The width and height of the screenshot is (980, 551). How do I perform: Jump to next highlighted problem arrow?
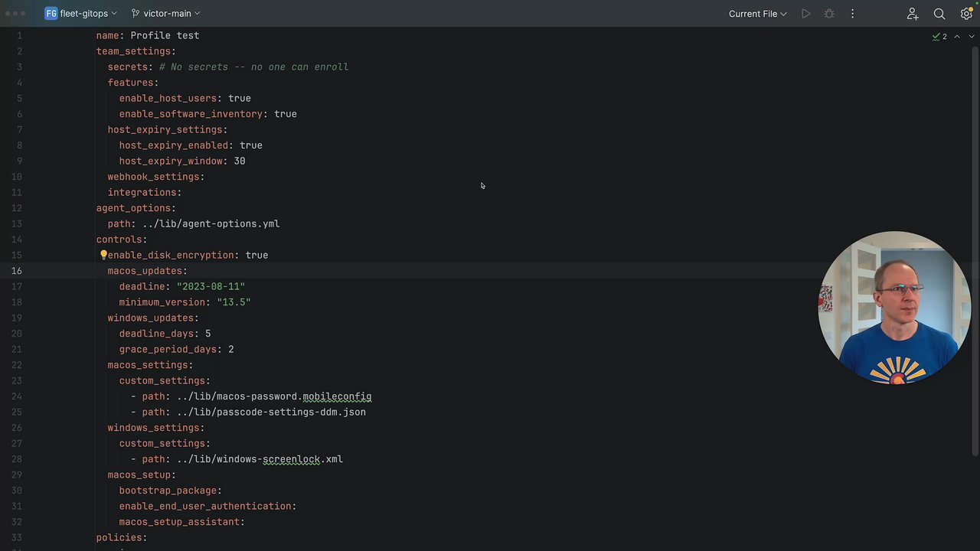click(x=971, y=37)
